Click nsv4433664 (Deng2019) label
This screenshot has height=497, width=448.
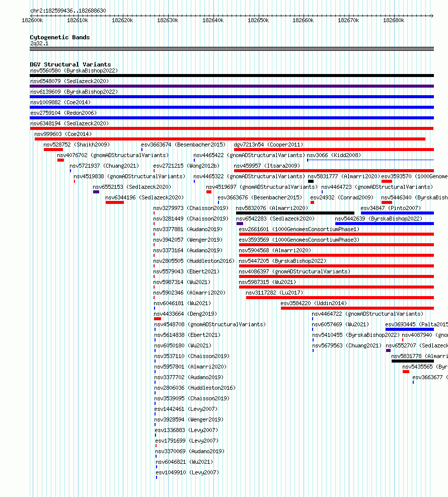(185, 314)
